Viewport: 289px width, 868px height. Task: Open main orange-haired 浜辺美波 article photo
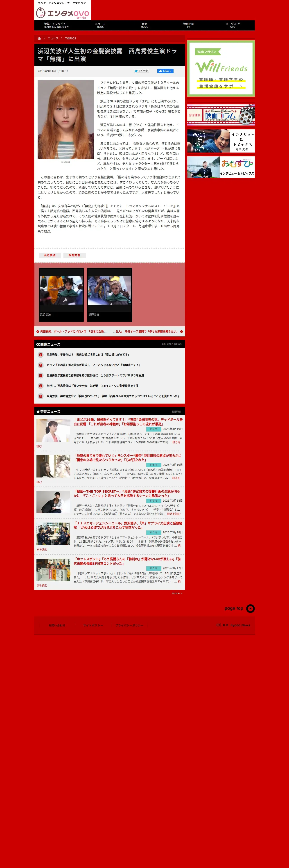[65, 120]
